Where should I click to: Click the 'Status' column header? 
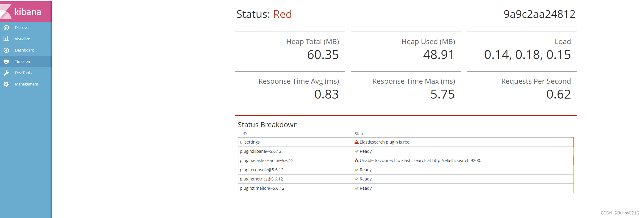(x=360, y=134)
